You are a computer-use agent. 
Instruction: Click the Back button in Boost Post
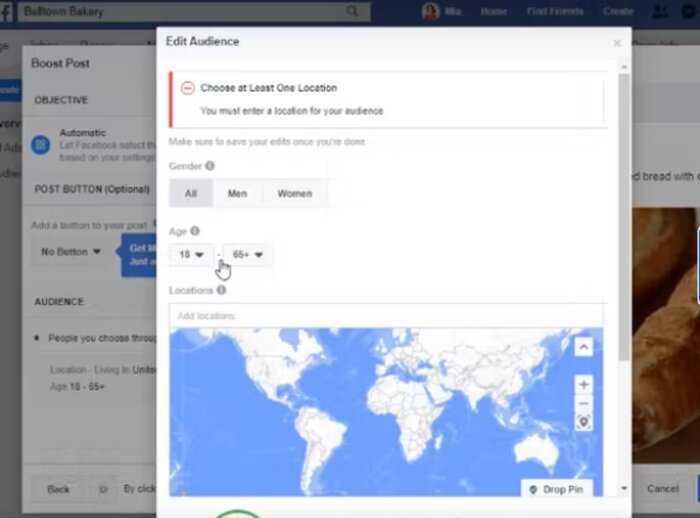pos(58,489)
